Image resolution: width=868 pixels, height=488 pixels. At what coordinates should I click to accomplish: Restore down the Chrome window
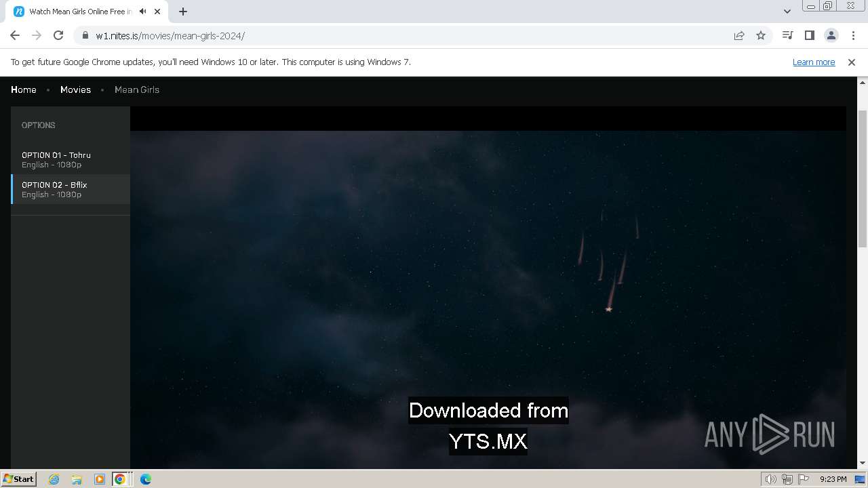(x=828, y=5)
